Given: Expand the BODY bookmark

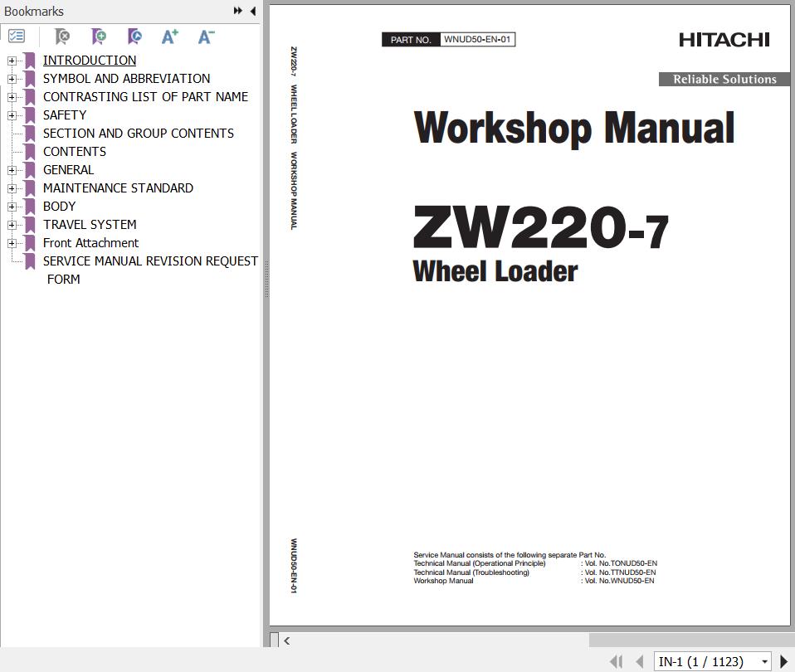Looking at the screenshot, I should coord(12,207).
